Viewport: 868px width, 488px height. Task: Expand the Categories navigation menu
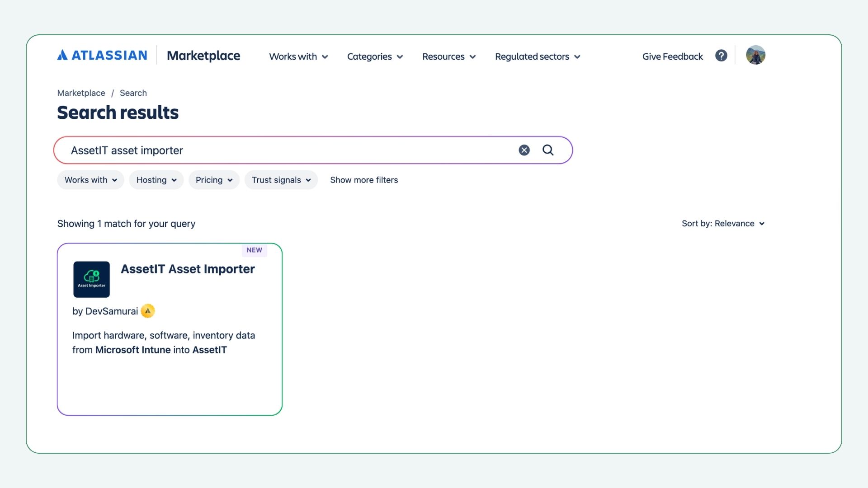pos(375,56)
